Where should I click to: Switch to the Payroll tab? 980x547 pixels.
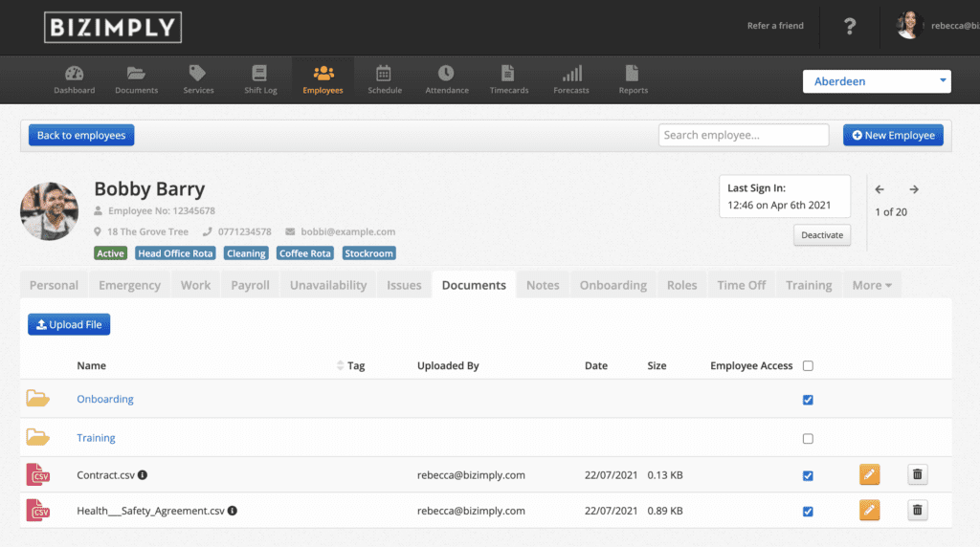[250, 285]
